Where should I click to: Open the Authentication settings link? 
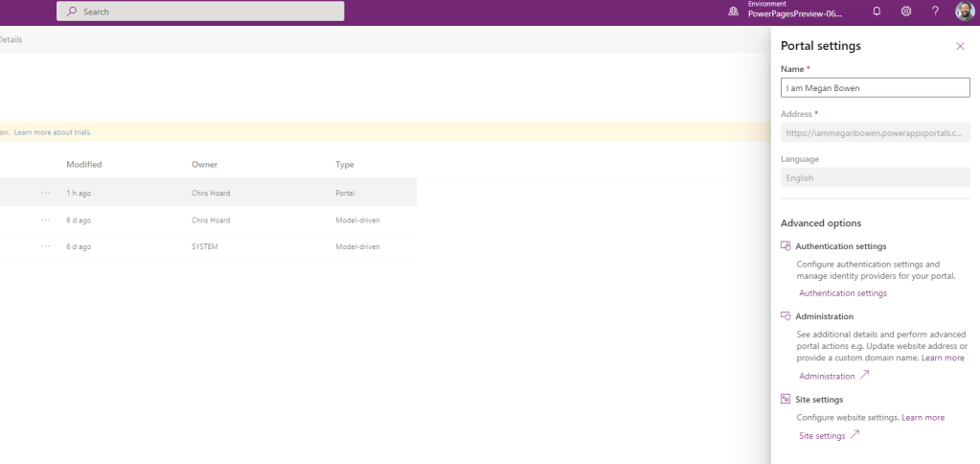[x=843, y=293]
